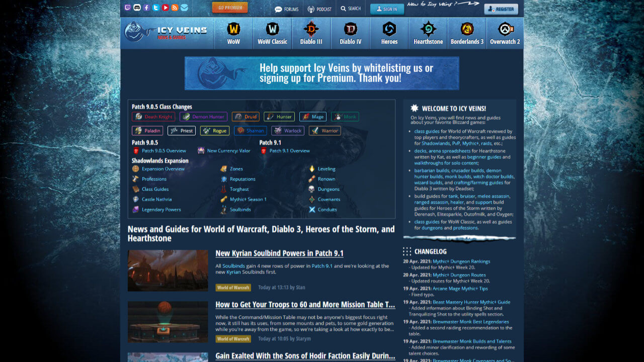Select the WoW Classic game tab
This screenshot has width=644, height=362.
coord(272,33)
